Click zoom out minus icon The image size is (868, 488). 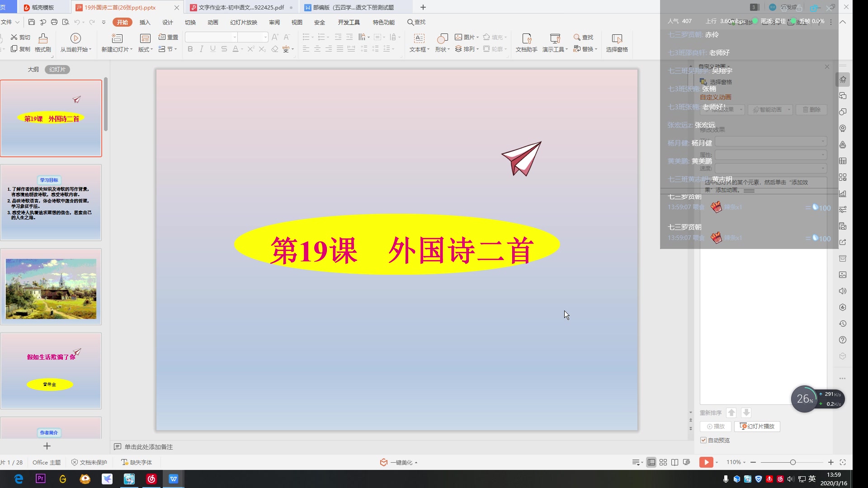pos(753,462)
